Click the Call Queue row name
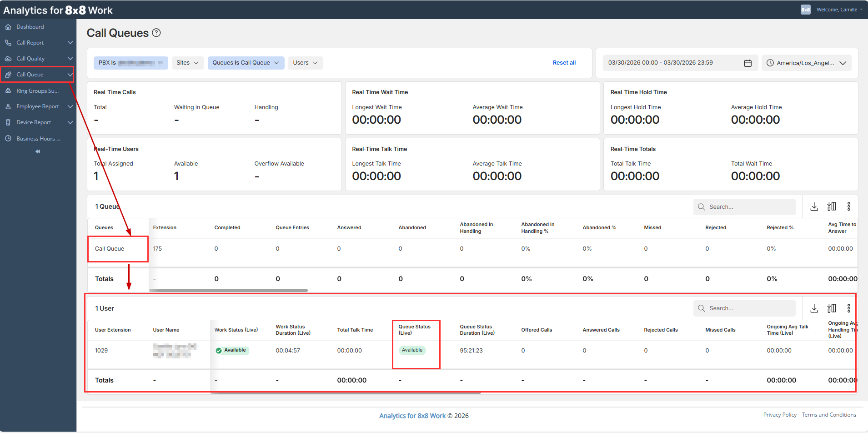868x433 pixels. (x=110, y=249)
